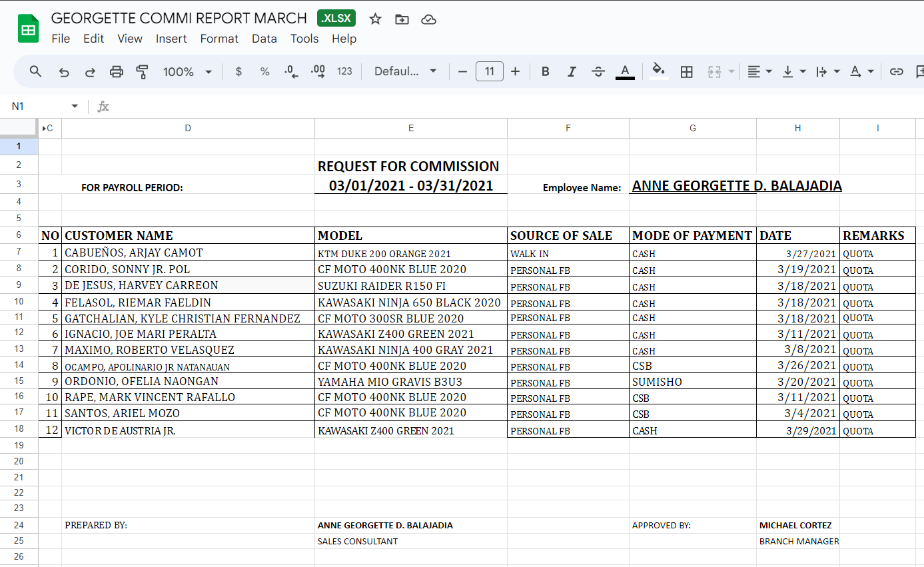This screenshot has width=924, height=567.
Task: Format as currency with dollar icon
Action: [238, 71]
